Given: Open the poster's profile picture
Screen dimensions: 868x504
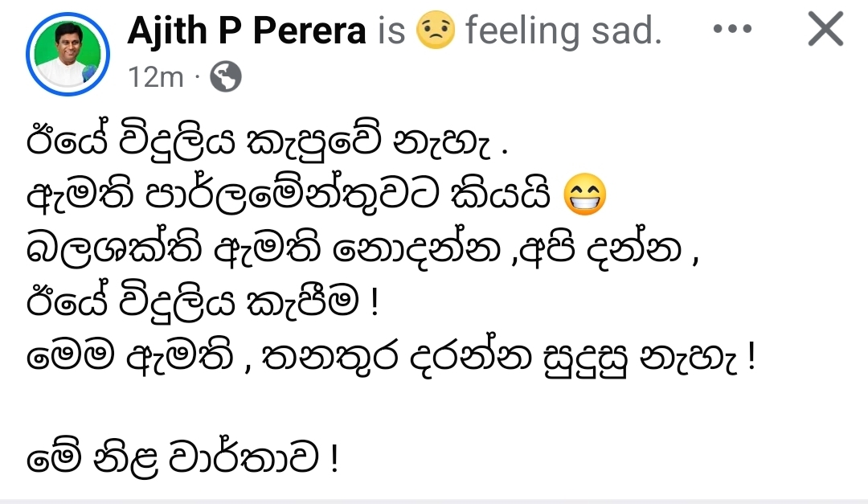Looking at the screenshot, I should [68, 54].
